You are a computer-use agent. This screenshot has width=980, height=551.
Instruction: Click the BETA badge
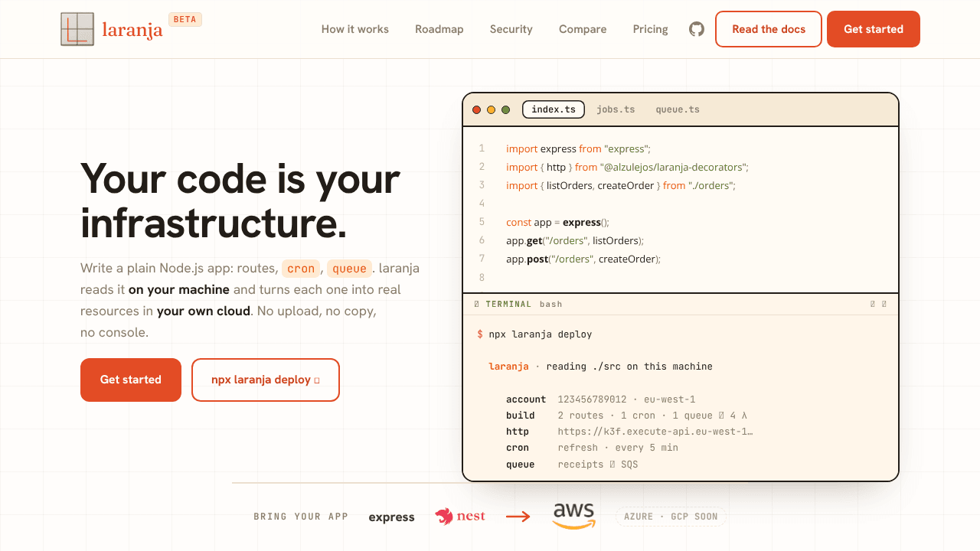click(185, 19)
